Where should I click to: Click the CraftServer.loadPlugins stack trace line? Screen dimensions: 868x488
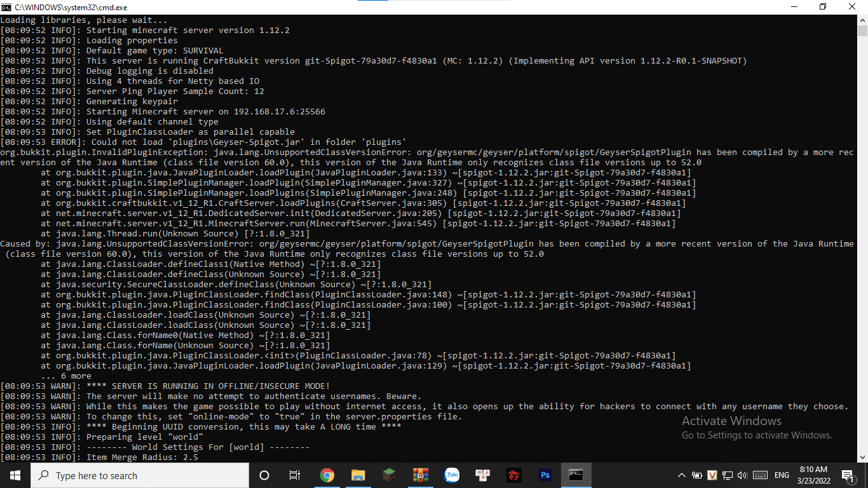[x=363, y=203]
